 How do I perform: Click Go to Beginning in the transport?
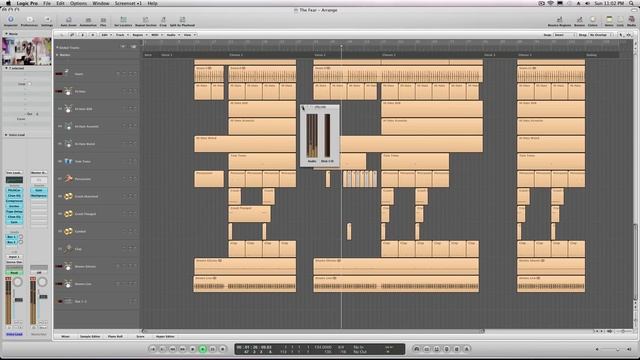pos(153,349)
